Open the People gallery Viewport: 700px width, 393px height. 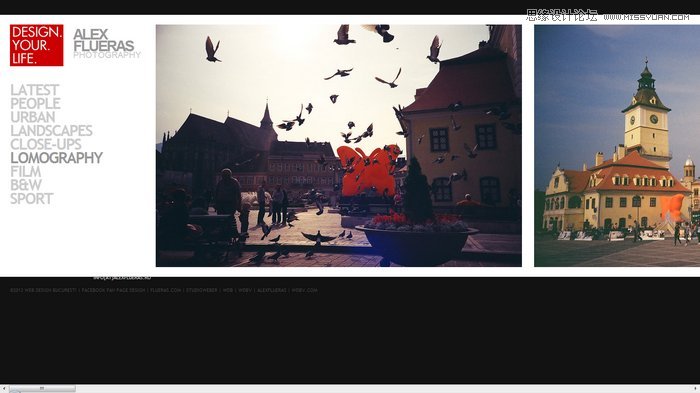click(x=35, y=104)
